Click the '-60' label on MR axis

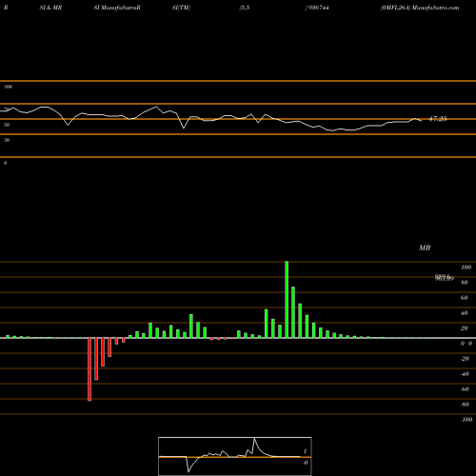click(x=465, y=389)
